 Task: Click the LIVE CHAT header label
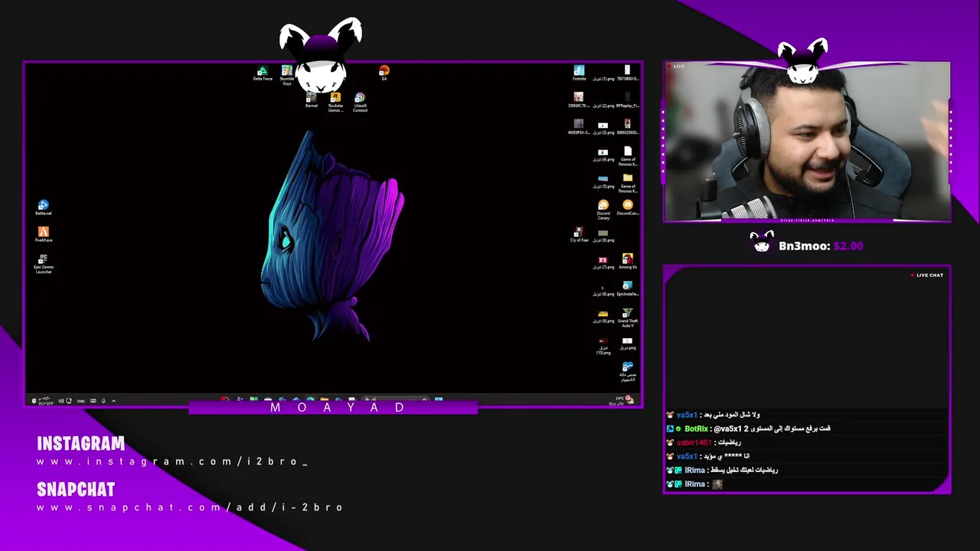click(927, 275)
